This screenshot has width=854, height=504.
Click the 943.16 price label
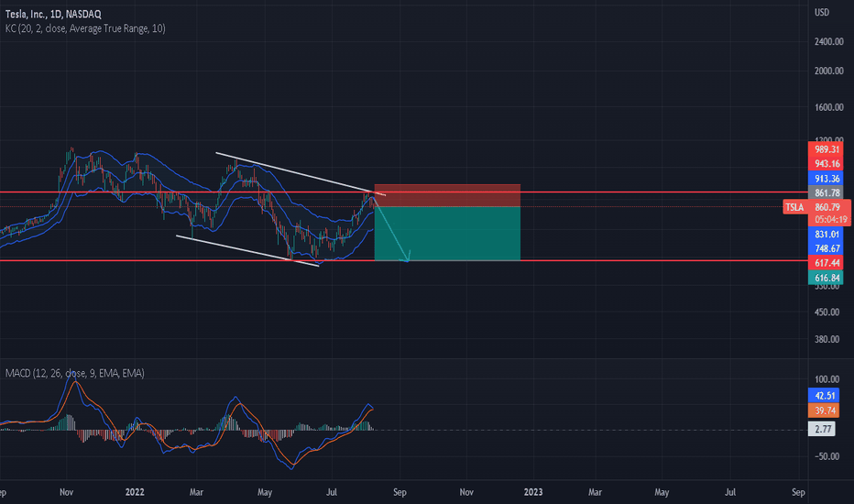(826, 164)
